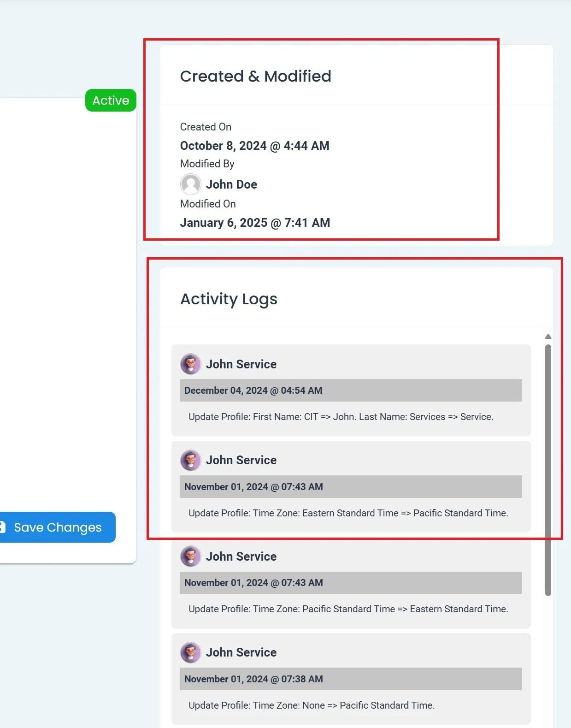The image size is (571, 728).
Task: Click the Created & Modified heading
Action: (255, 77)
